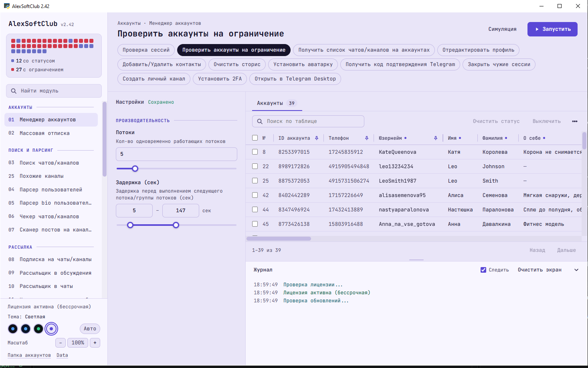
Task: Click the blue dot beside Фамилия header
Action: point(506,138)
